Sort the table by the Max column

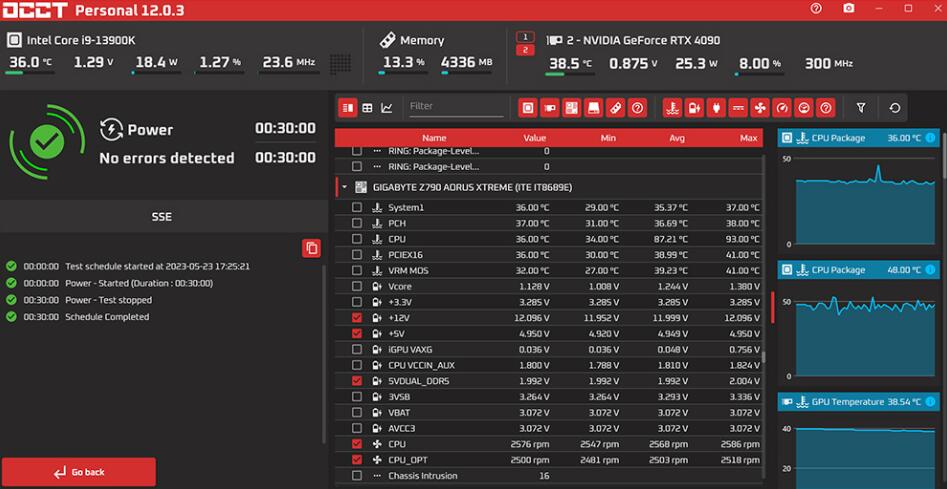tap(748, 138)
